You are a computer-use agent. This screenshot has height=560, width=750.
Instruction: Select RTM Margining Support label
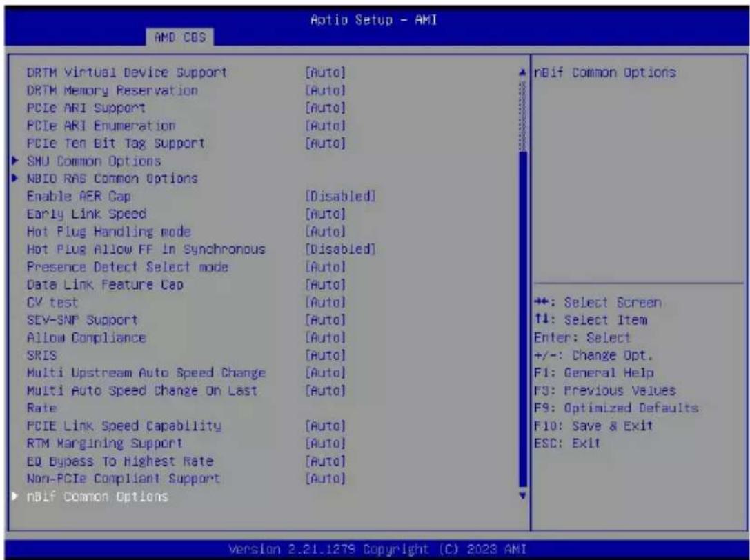pyautogui.click(x=104, y=443)
